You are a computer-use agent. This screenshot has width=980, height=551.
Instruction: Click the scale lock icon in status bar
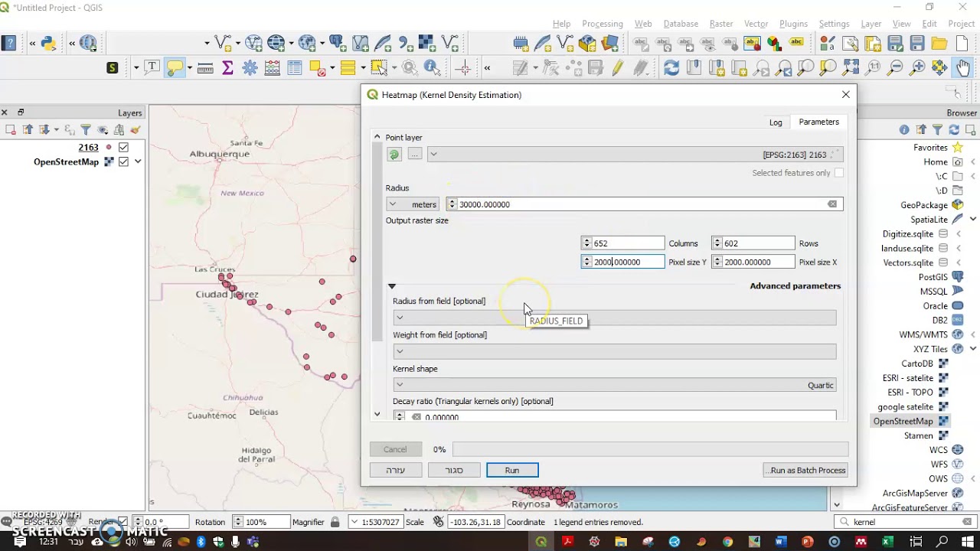pos(335,522)
